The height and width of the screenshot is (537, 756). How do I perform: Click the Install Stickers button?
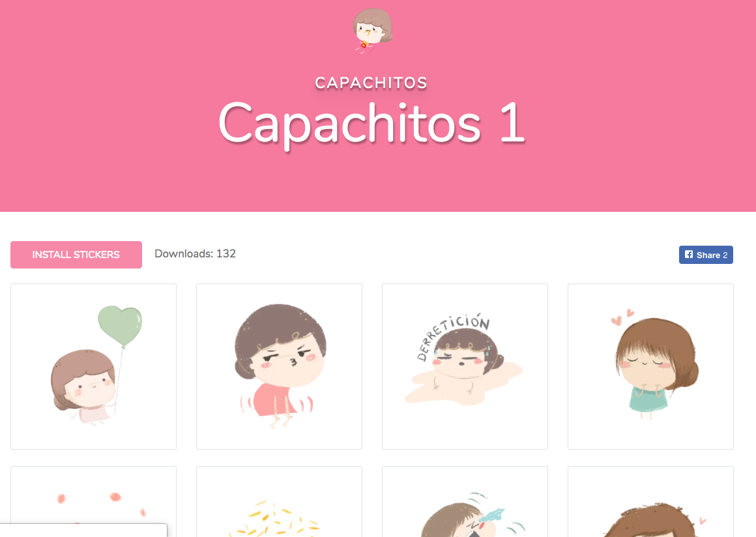[x=76, y=255]
